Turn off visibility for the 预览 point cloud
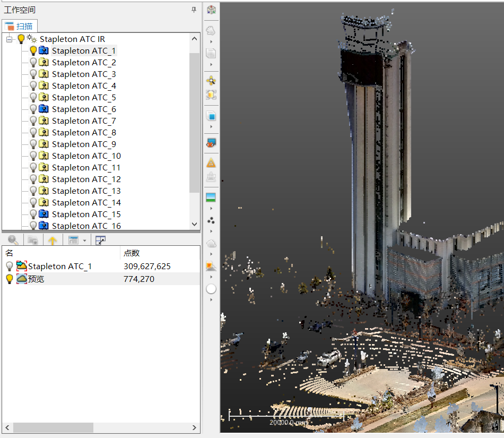This screenshot has height=438, width=504. [9, 279]
